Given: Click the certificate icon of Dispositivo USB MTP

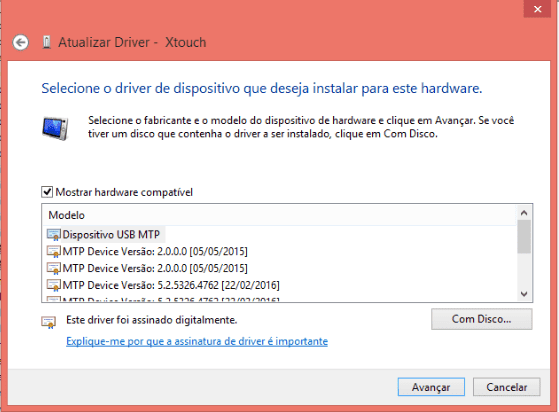Looking at the screenshot, I should click(53, 235).
